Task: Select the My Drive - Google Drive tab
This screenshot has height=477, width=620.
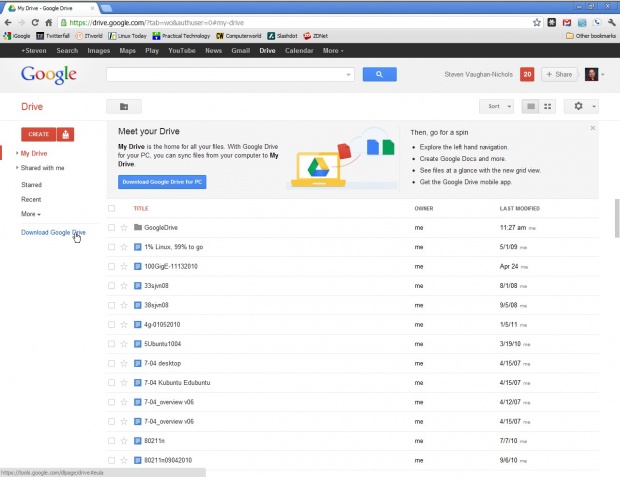Action: point(51,8)
